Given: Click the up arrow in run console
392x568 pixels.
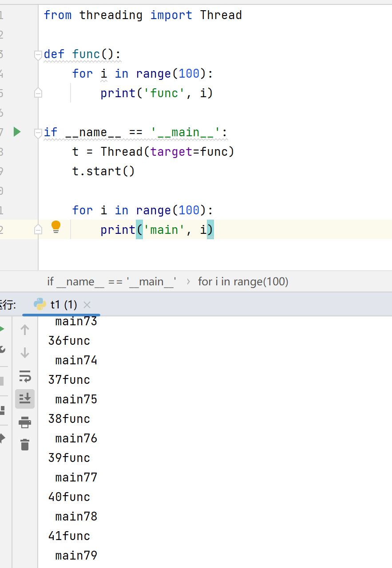Looking at the screenshot, I should [25, 330].
